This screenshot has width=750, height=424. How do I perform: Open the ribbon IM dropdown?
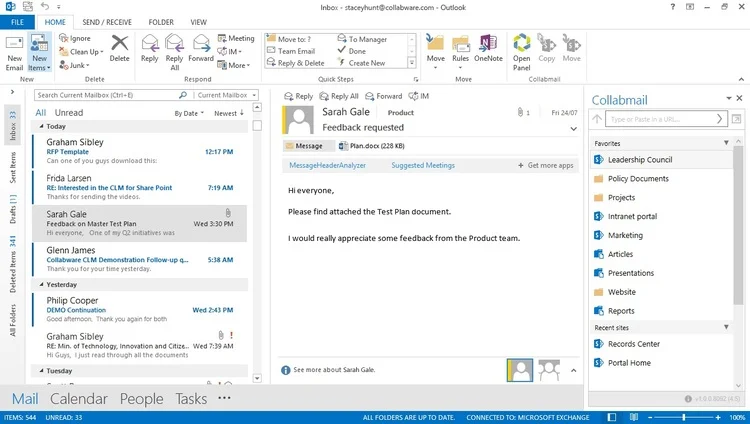230,52
